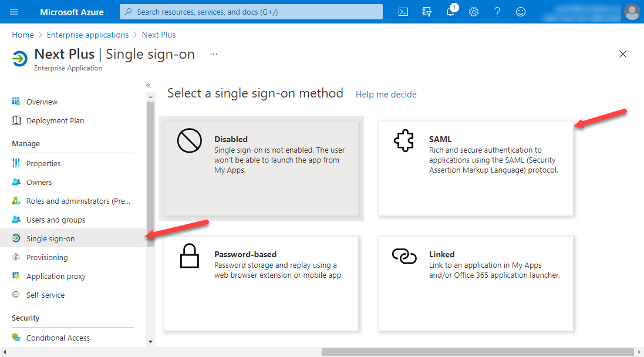Open the account avatar menu
Image resolution: width=644 pixels, height=357 pixels.
coord(632,12)
